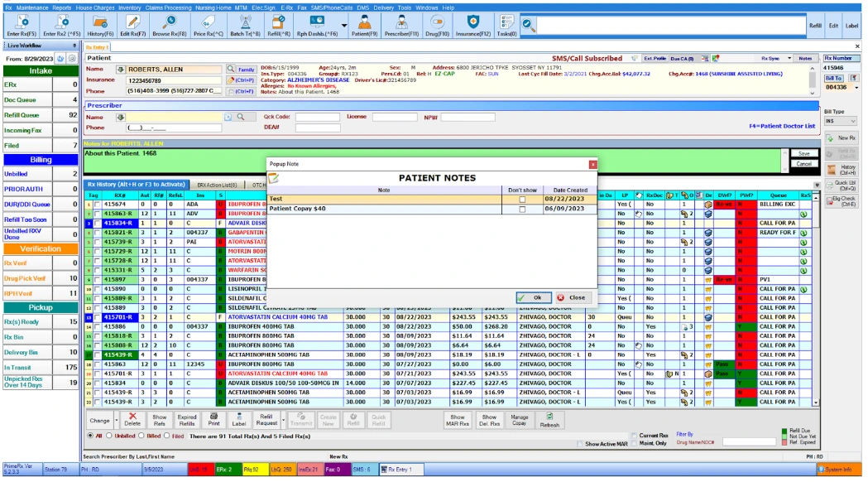
Task: Click the Insurance number input field
Action: click(174, 80)
